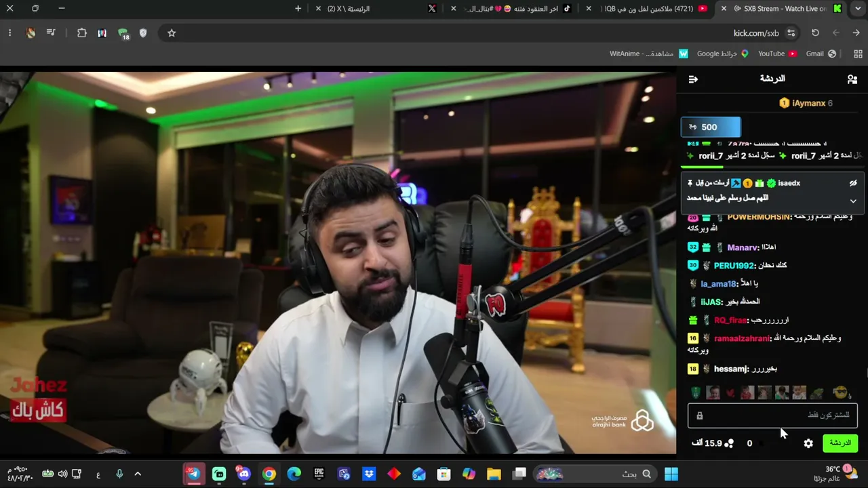Image resolution: width=868 pixels, height=488 pixels.
Task: Open Microsoft Store from the taskbar
Action: click(443, 474)
